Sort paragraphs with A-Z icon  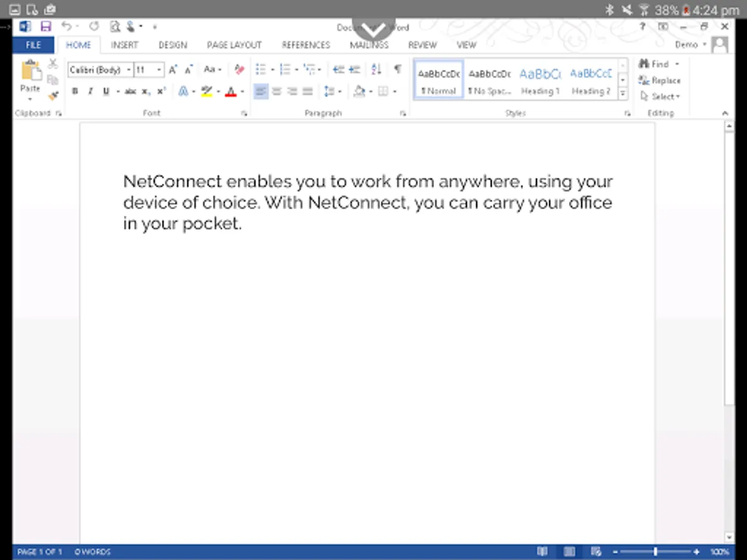pyautogui.click(x=376, y=70)
